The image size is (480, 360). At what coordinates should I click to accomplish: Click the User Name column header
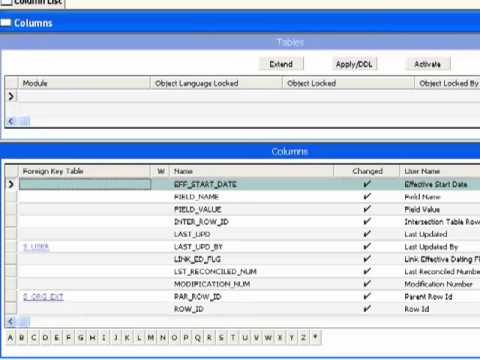tap(440, 171)
